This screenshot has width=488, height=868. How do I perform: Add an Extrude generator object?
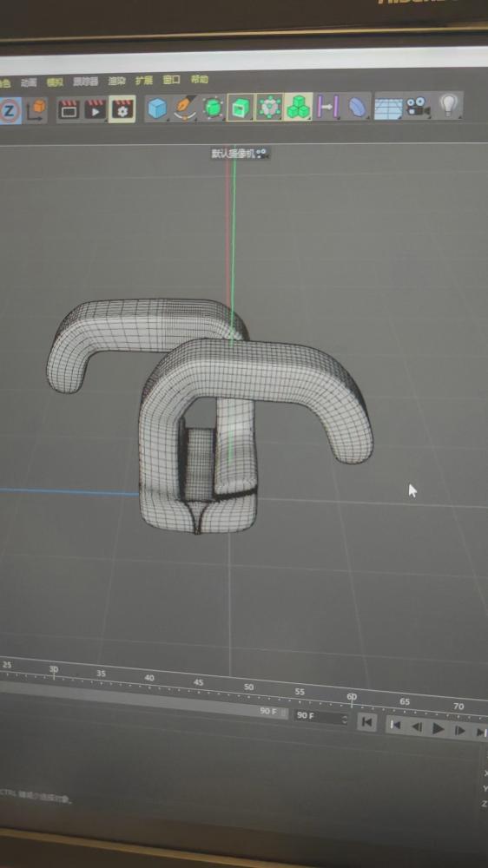[x=240, y=108]
